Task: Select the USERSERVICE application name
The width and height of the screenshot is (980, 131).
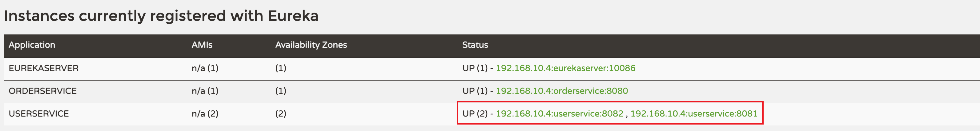Action: pos(39,114)
